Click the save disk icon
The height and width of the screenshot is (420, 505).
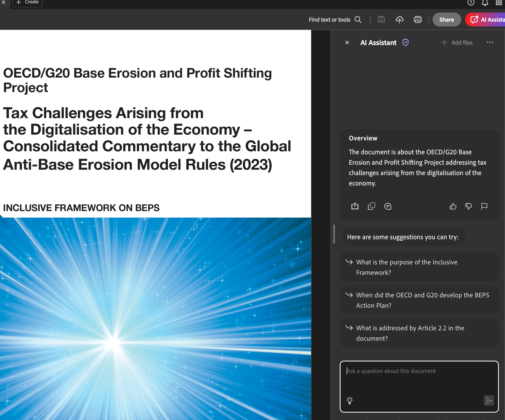point(381,20)
